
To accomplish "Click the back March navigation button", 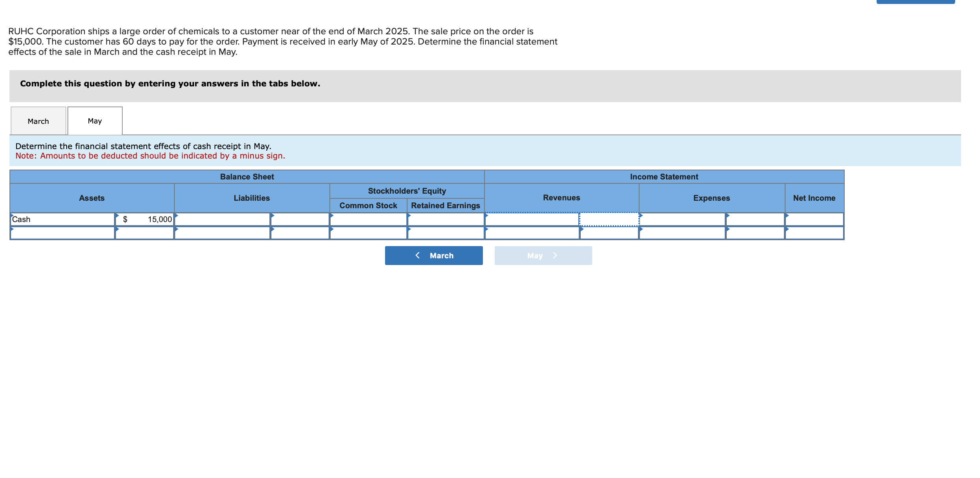I will tap(434, 254).
